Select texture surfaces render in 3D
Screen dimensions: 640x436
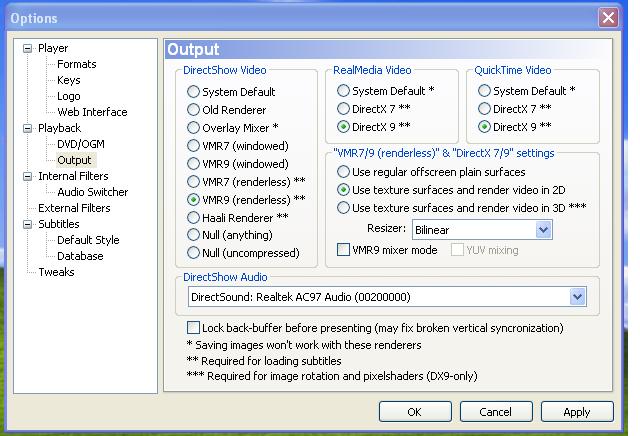pyautogui.click(x=343, y=208)
